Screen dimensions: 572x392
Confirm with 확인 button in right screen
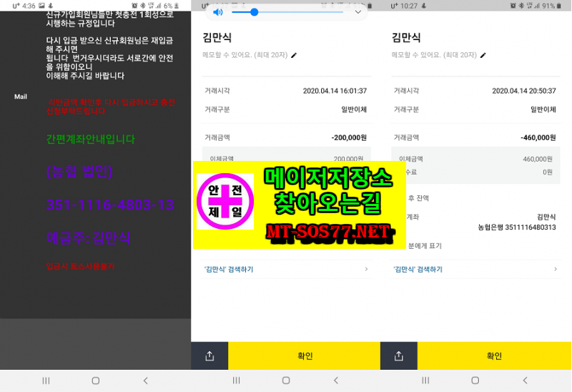point(494,356)
